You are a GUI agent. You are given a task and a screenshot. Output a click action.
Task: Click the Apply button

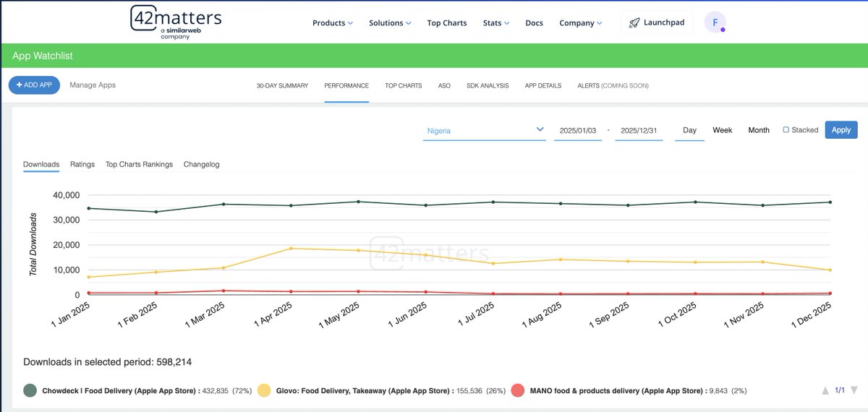(841, 130)
